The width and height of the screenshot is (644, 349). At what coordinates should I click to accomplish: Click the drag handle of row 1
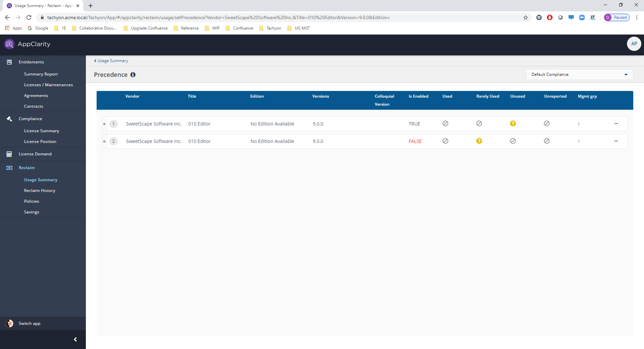click(x=104, y=124)
